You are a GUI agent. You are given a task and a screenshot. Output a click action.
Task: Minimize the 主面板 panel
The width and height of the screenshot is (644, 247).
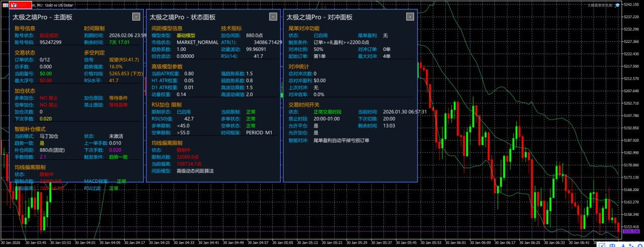click(x=136, y=17)
